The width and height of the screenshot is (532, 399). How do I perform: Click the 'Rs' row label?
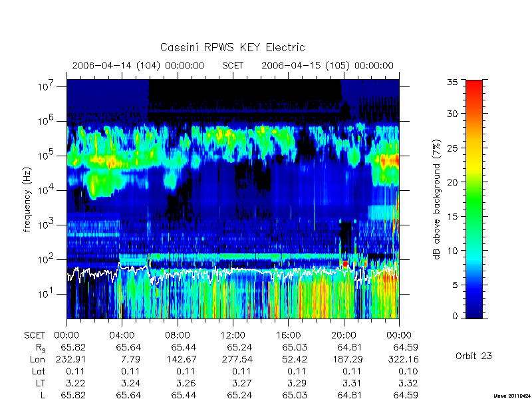coord(41,348)
